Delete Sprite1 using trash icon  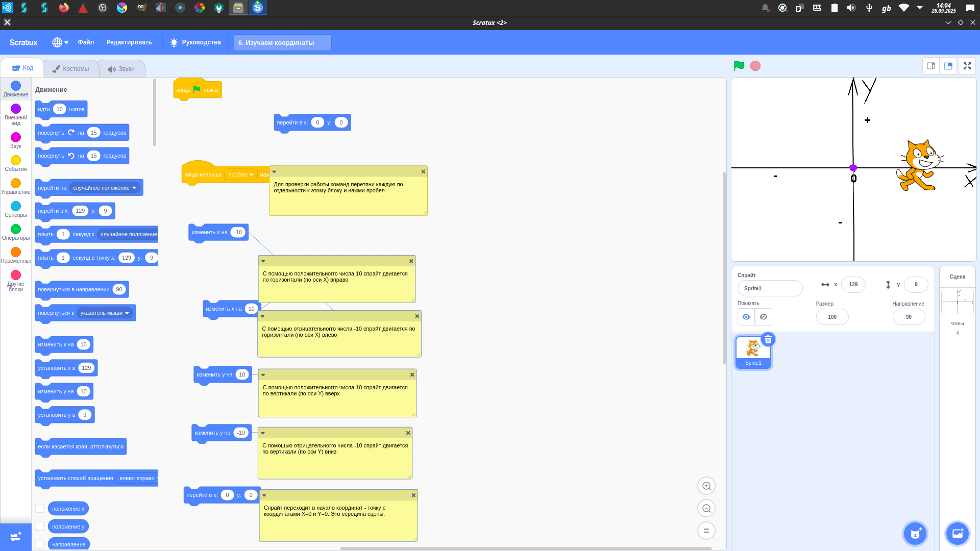click(768, 340)
